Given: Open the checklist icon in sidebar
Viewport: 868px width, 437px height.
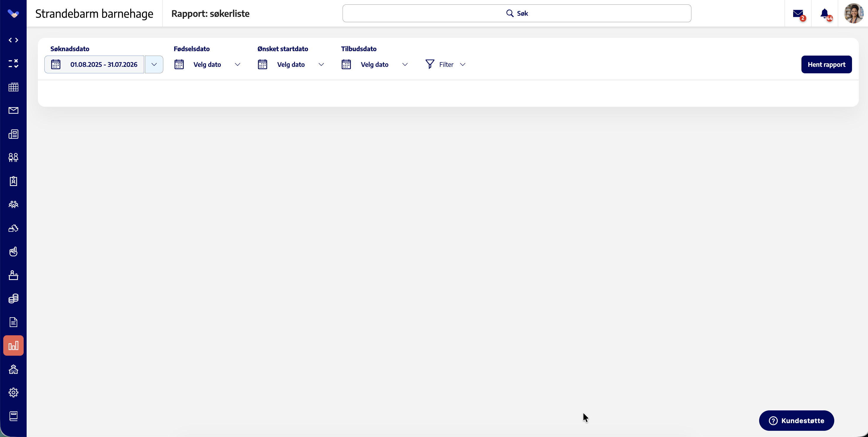Looking at the screenshot, I should 13,63.
